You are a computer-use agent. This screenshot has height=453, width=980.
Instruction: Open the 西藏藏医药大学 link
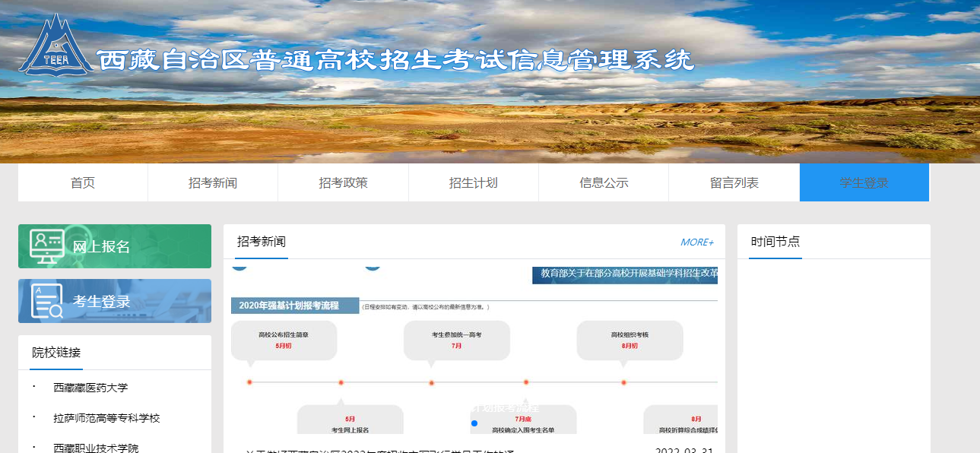[90, 388]
